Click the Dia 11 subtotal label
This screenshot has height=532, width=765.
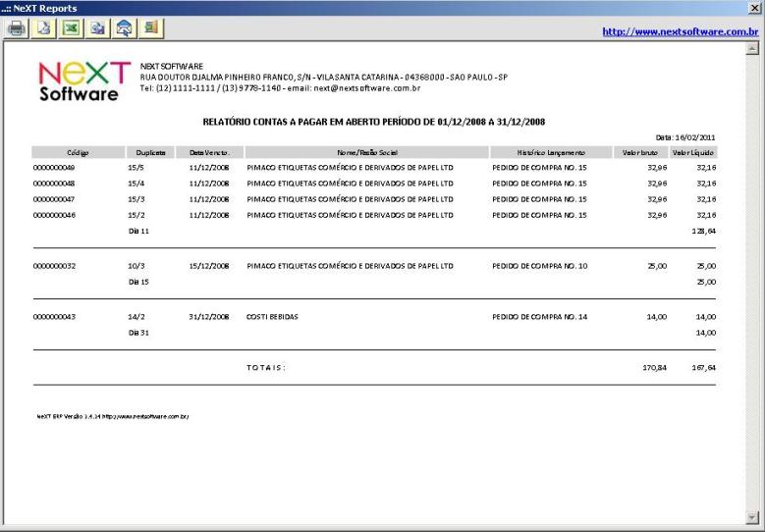[x=138, y=231]
